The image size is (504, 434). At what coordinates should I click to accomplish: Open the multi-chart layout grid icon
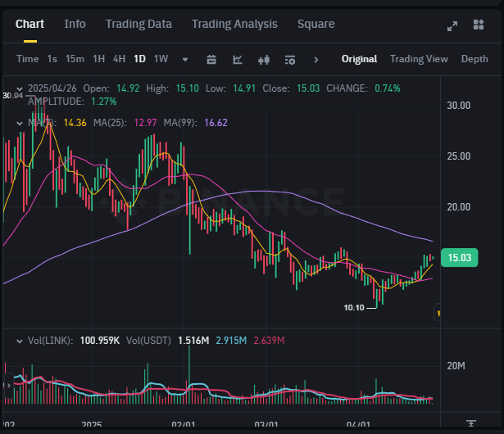click(479, 25)
